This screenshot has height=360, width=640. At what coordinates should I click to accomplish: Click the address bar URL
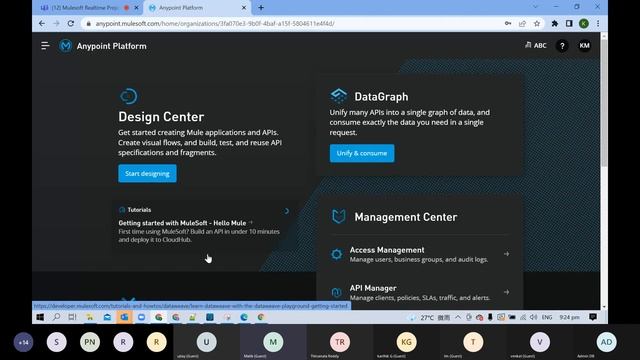pos(215,24)
